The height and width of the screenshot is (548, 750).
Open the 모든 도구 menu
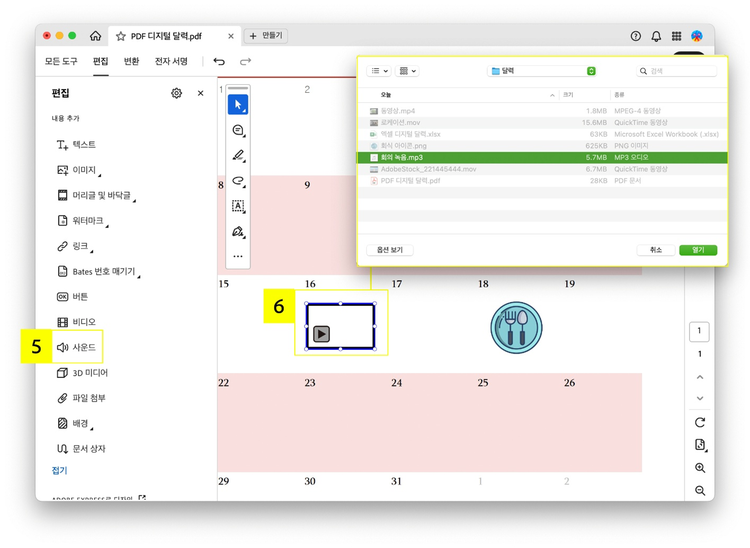point(61,61)
